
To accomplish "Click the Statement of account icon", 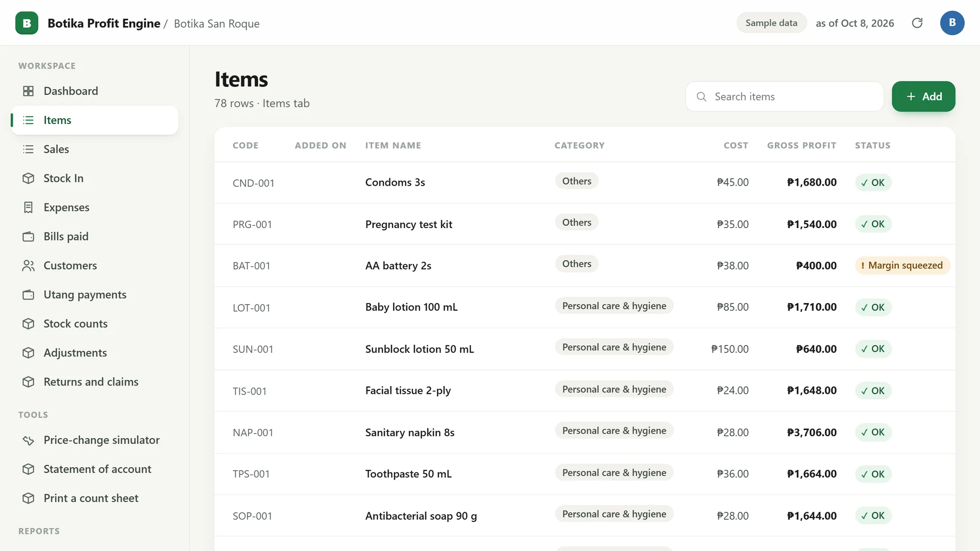I will coord(29,469).
